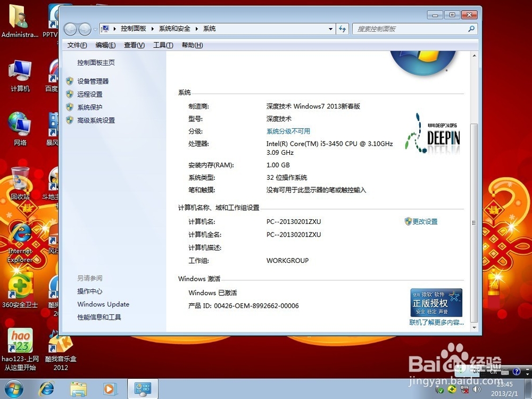Click the Intel Core i5-3450 processor text

pos(329,148)
